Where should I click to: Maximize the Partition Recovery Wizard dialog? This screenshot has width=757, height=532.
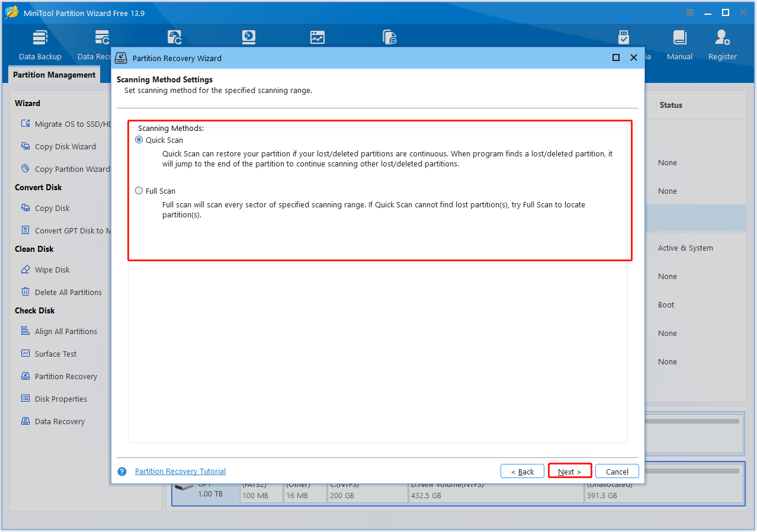tap(616, 57)
